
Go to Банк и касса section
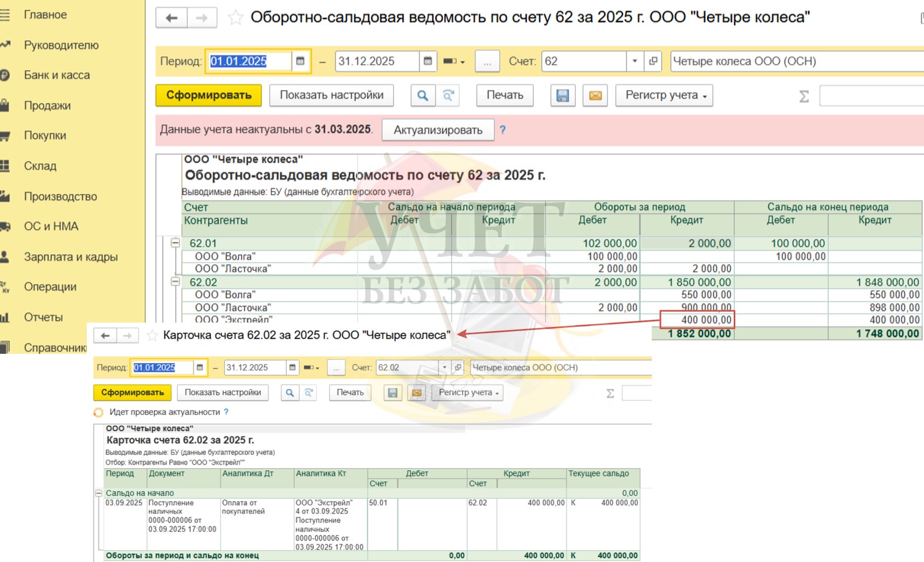coord(57,75)
